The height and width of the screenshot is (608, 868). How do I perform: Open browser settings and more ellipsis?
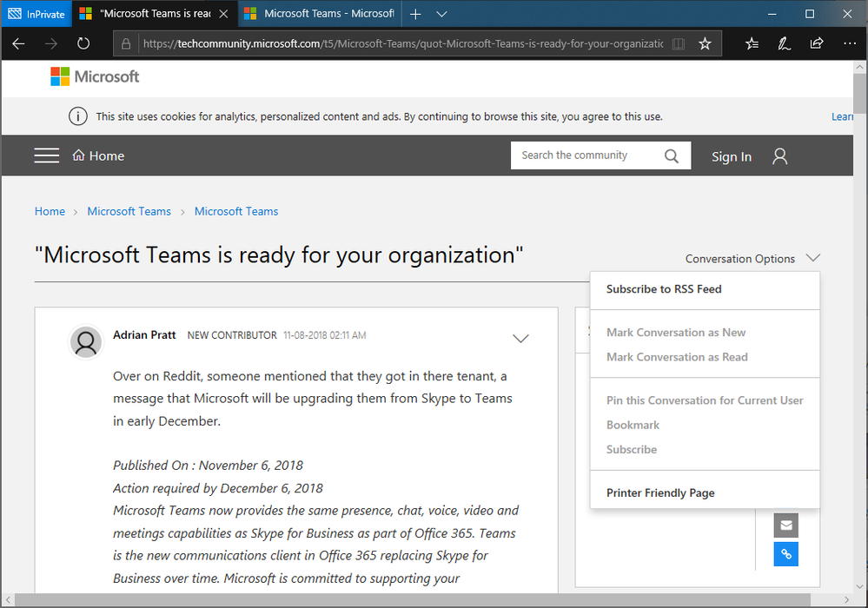(850, 43)
